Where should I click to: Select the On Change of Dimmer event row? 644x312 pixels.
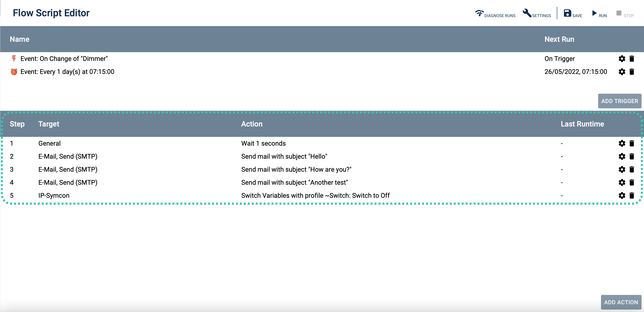[x=64, y=59]
